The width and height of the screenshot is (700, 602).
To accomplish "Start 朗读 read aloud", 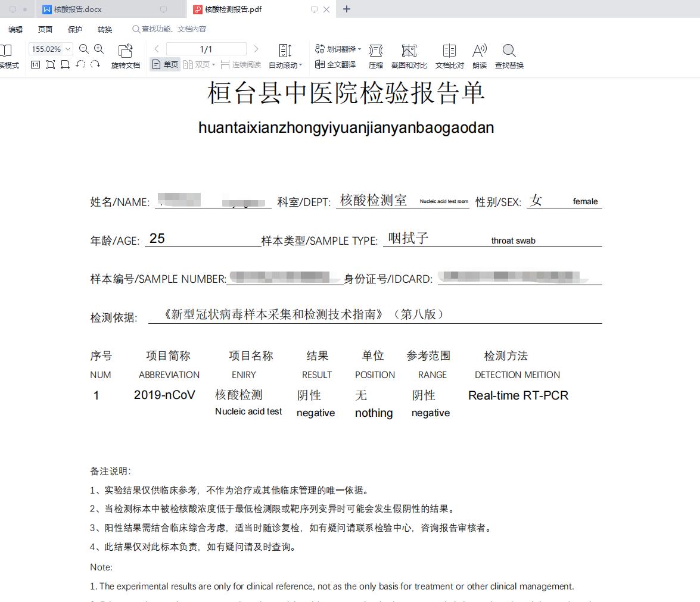I will pyautogui.click(x=480, y=55).
